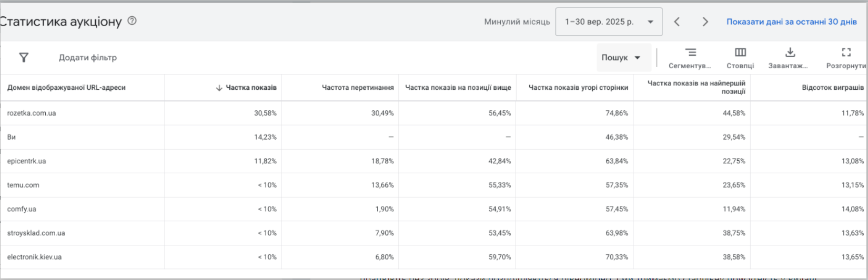
Task: Expand the Пошук dropdown
Action: click(x=621, y=58)
